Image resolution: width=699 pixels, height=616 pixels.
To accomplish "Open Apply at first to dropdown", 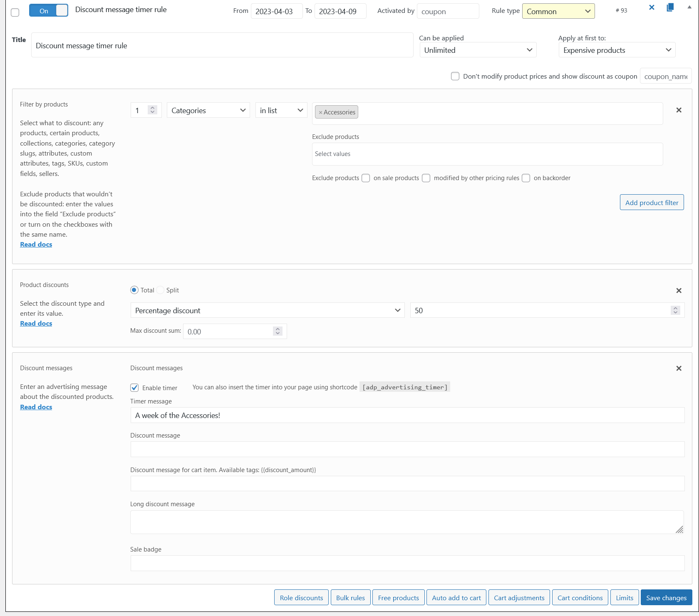I will click(617, 50).
